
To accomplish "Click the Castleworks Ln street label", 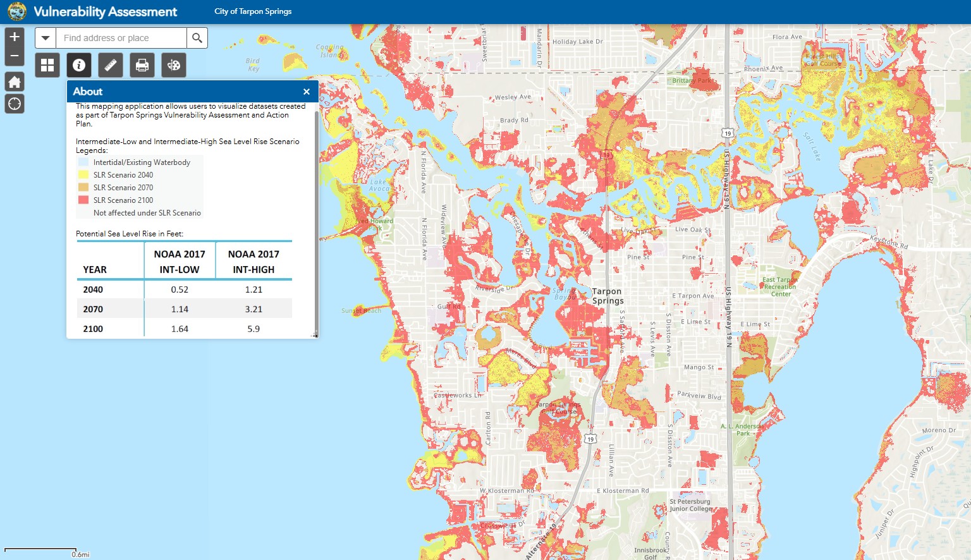I will coord(458,395).
